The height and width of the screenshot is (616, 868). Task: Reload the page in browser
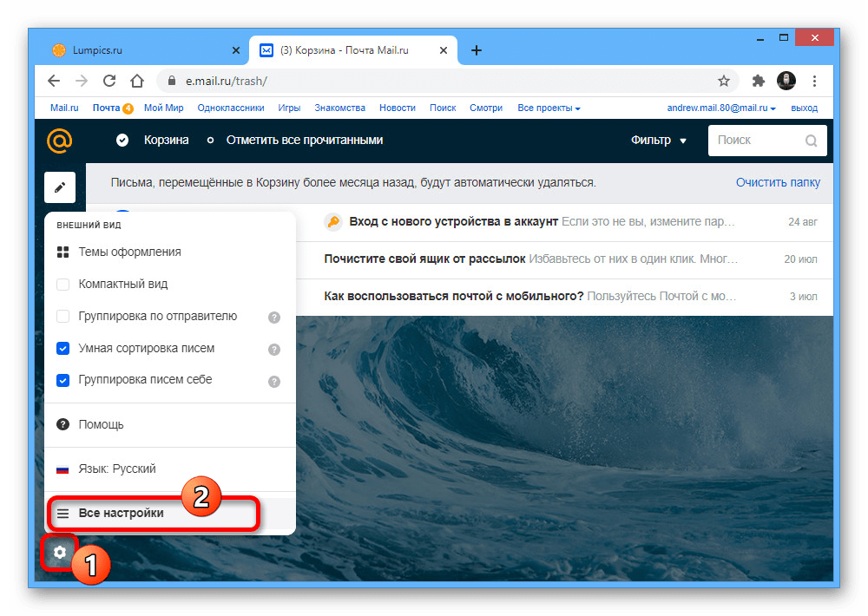point(109,81)
